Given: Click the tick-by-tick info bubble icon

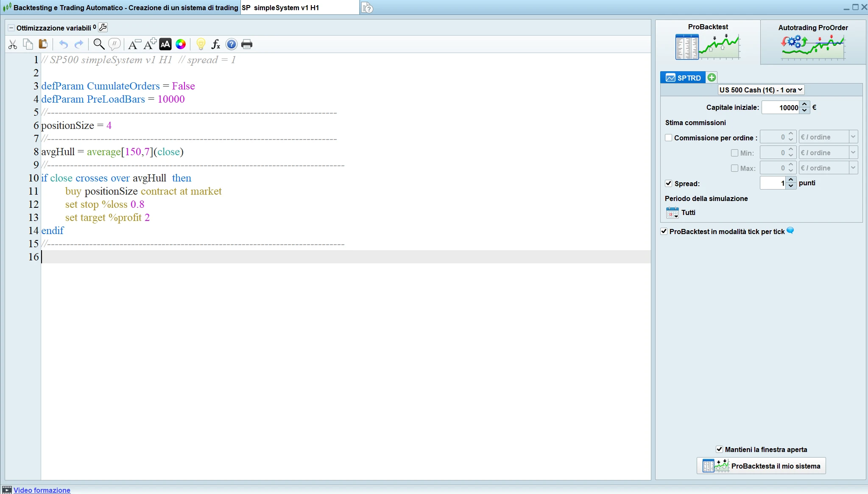Looking at the screenshot, I should click(790, 231).
